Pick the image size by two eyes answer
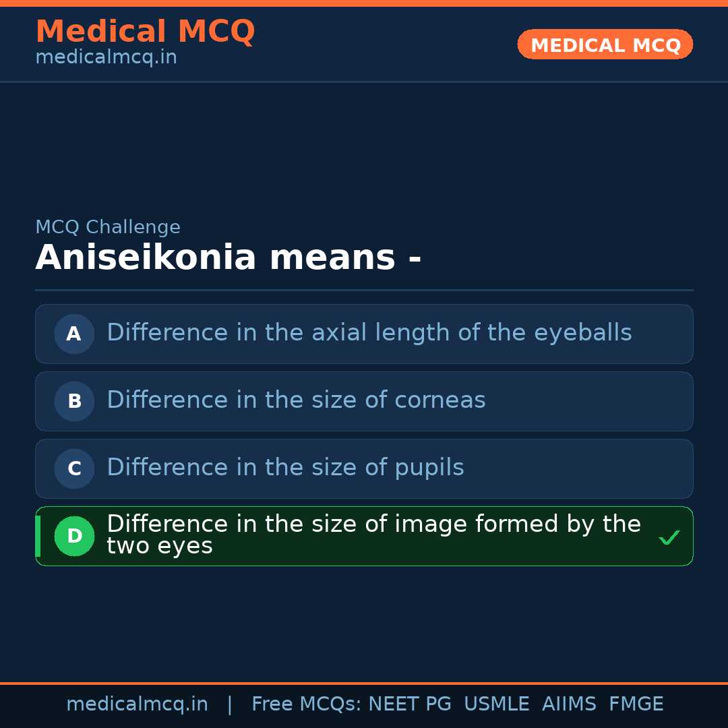This screenshot has height=728, width=728. 373,535
